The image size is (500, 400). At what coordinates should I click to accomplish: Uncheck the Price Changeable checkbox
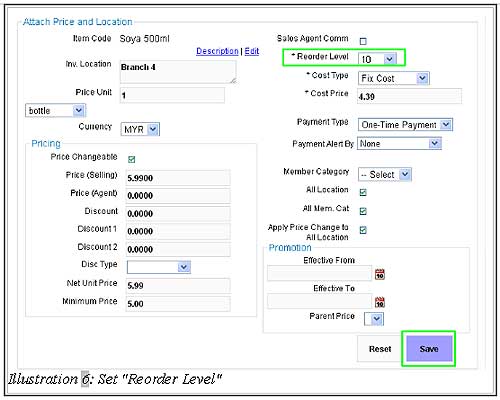(x=131, y=159)
